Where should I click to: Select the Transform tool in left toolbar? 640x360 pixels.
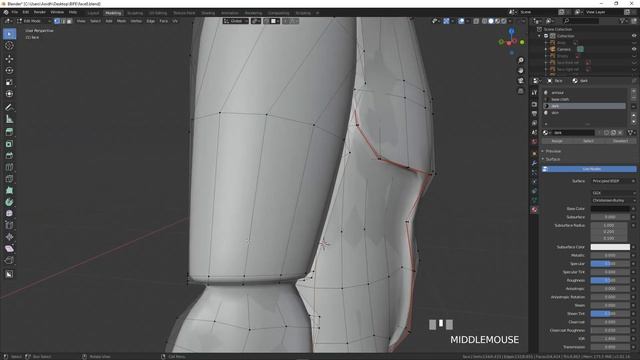click(9, 94)
